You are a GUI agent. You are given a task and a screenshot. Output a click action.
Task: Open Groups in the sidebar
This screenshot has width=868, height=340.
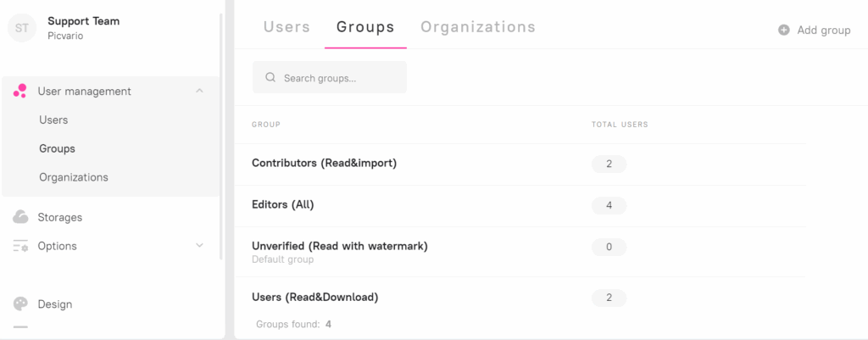(x=57, y=148)
